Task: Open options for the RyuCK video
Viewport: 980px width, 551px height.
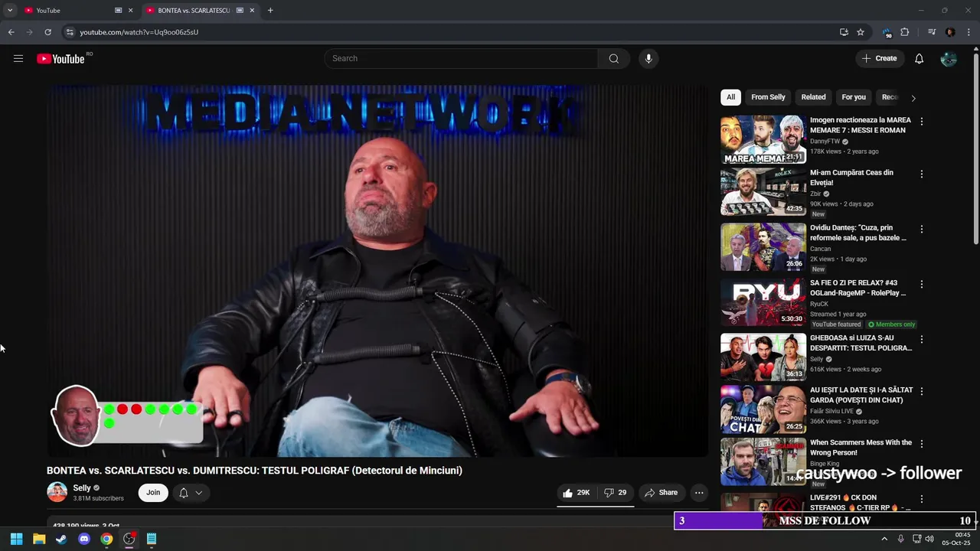Action: [921, 284]
